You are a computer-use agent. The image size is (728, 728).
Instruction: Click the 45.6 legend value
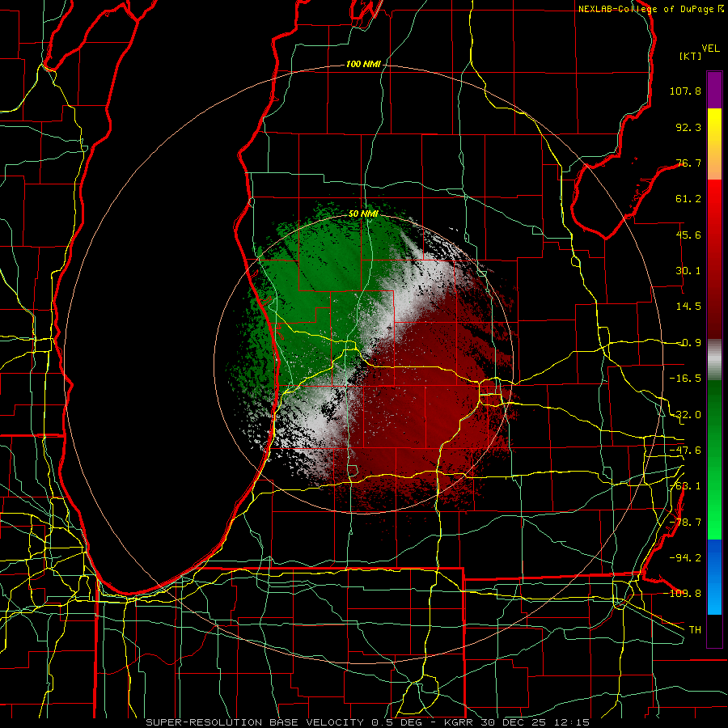[688, 235]
